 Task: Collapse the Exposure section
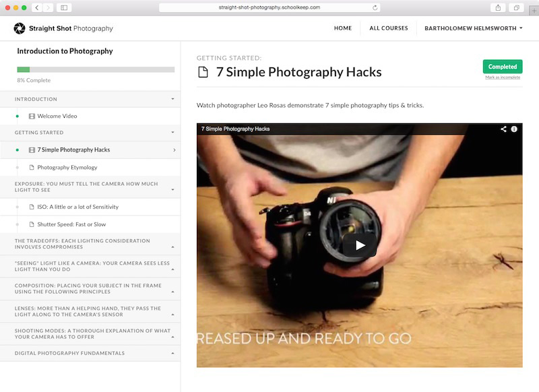pos(172,190)
